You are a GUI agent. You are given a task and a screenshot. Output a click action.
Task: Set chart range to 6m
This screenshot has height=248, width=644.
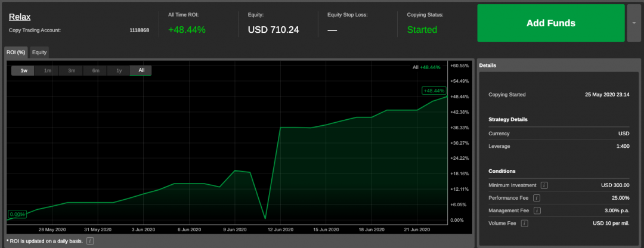coord(95,70)
